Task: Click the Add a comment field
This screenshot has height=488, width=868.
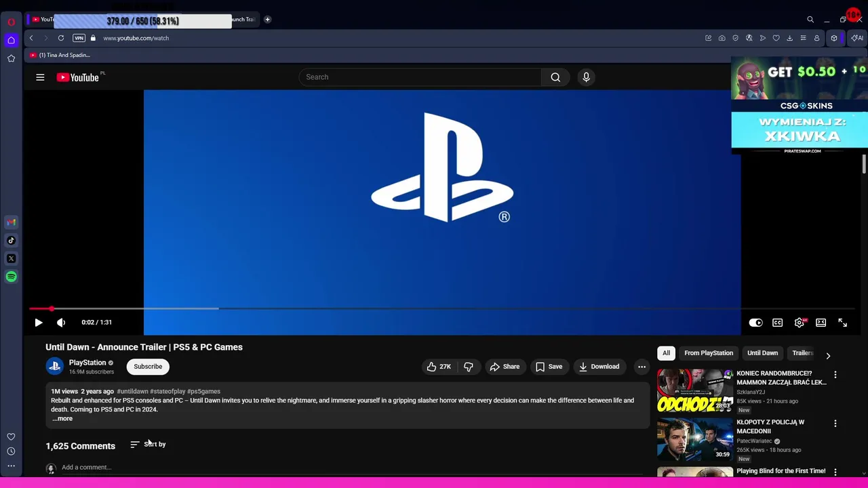Action: 351,467
